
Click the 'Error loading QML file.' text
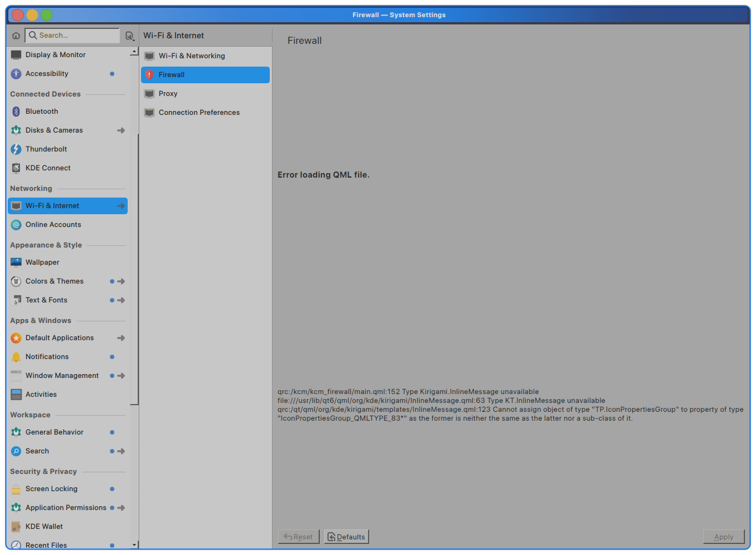324,175
